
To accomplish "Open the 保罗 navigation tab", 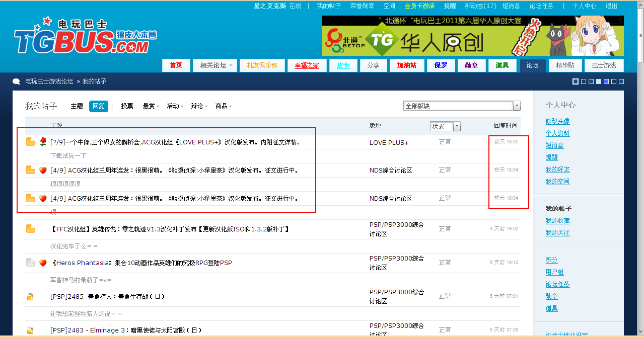I will click(x=441, y=65).
